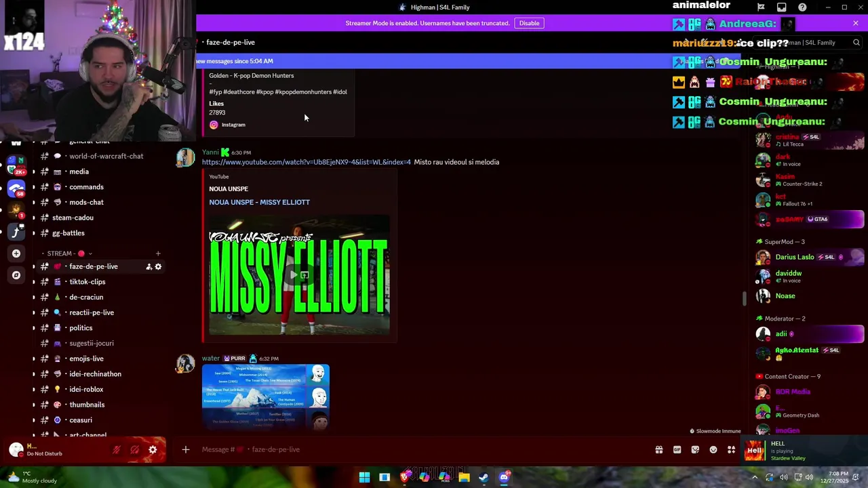
Task: Expand the idei-rechinathon channel threads
Action: point(34,374)
